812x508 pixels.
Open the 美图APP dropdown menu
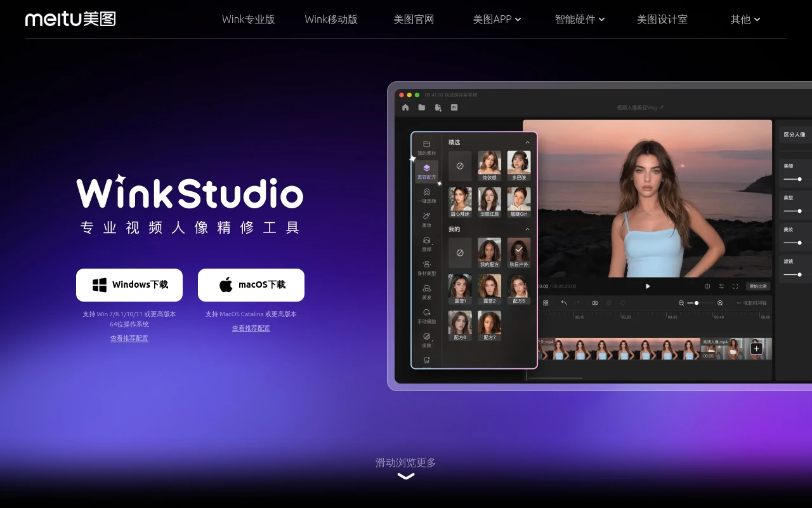pos(497,19)
